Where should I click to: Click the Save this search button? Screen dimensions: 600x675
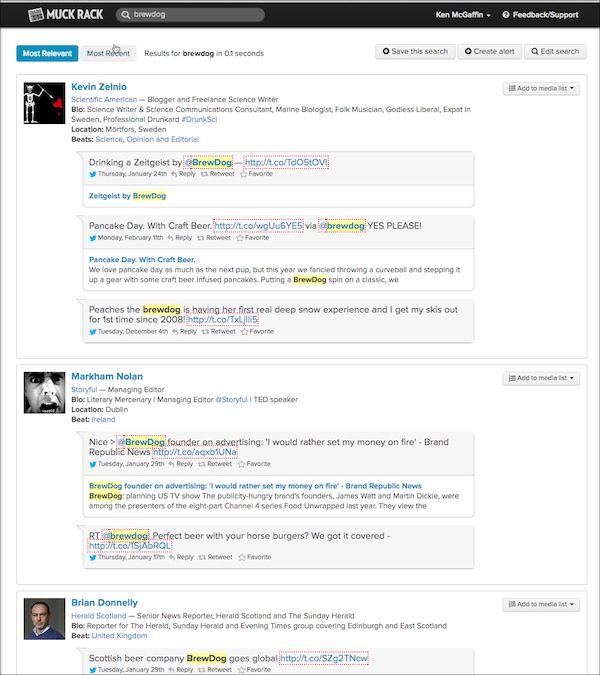coord(414,52)
